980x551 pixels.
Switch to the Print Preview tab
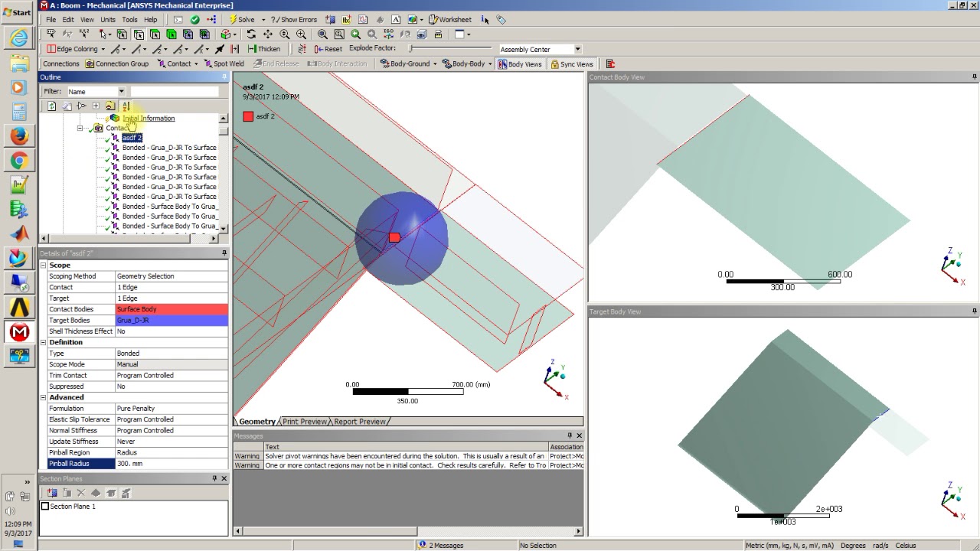(x=305, y=422)
